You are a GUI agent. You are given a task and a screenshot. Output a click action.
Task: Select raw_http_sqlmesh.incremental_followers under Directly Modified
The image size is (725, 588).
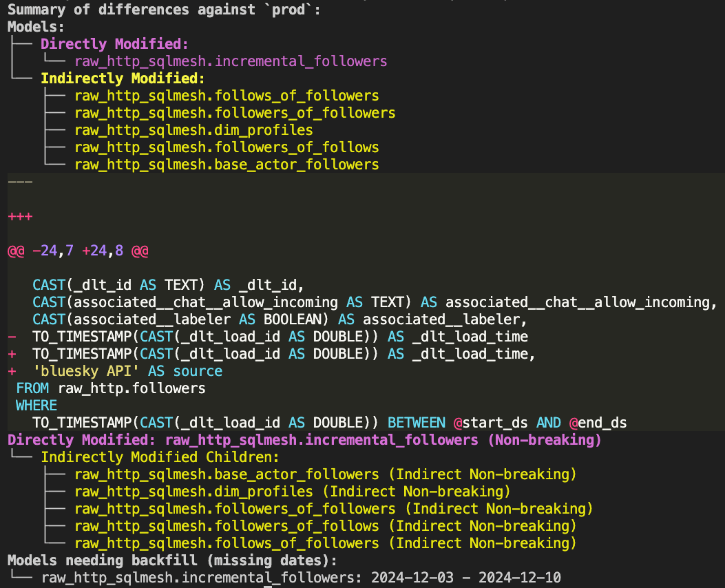231,61
